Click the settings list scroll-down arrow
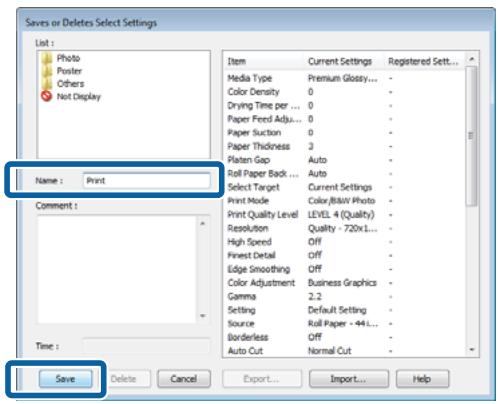Screen dimensions: 498x404 (471, 350)
